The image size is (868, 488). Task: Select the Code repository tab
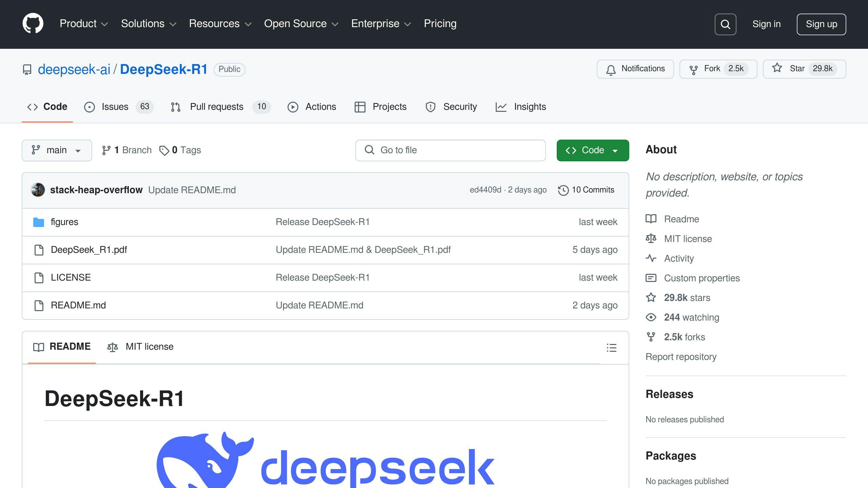[x=47, y=107]
